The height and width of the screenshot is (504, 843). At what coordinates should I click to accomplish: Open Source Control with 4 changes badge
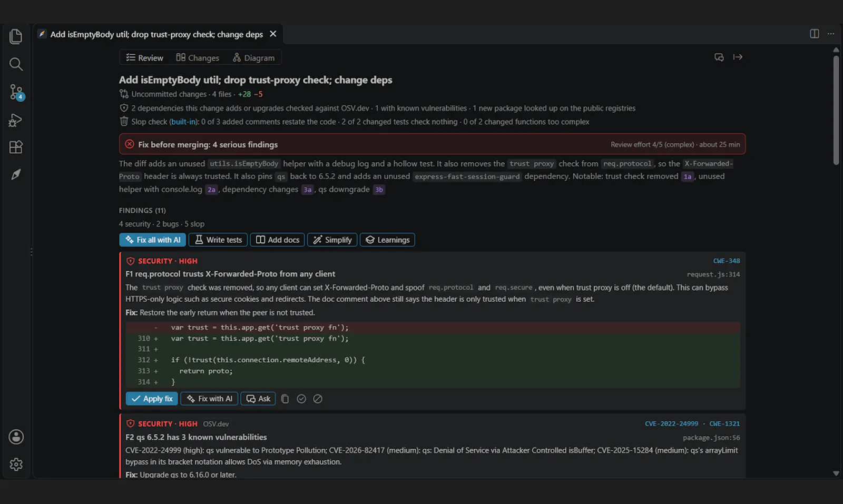16,92
